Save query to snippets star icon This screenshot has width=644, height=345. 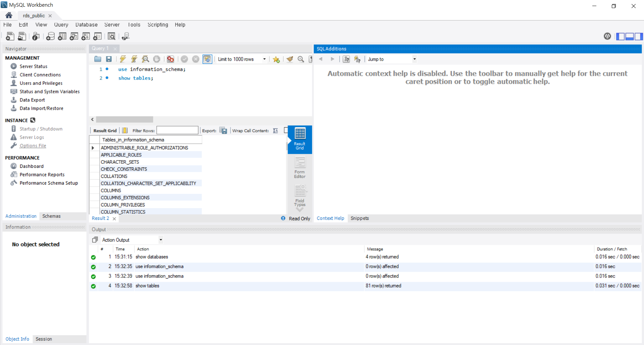tap(276, 59)
